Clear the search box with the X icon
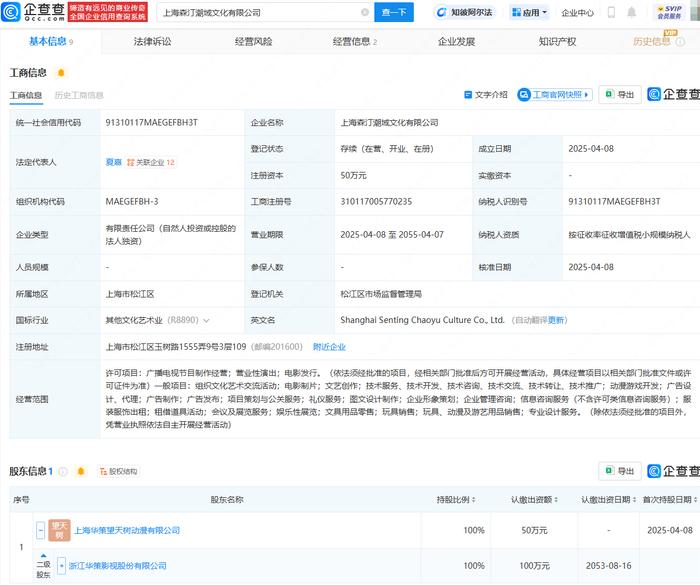The height and width of the screenshot is (585, 700). coord(365,13)
